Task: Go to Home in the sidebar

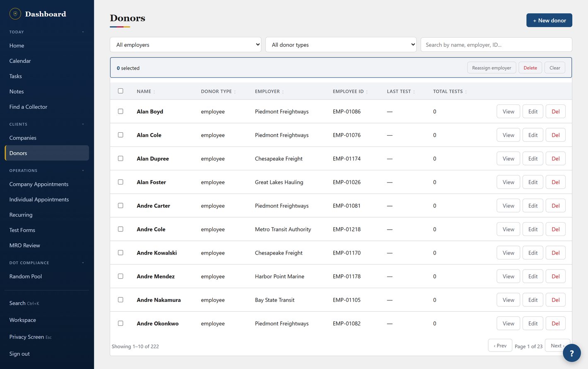Action: click(47, 46)
